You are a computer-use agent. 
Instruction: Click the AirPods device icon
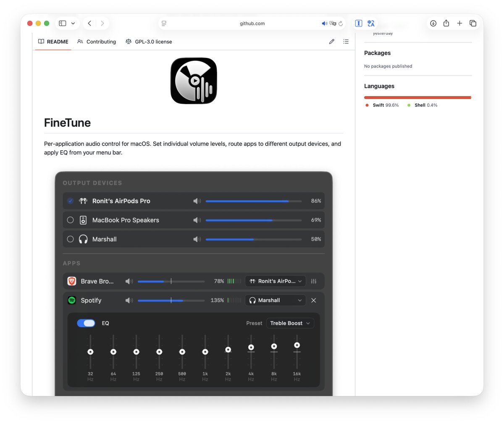pyautogui.click(x=83, y=201)
